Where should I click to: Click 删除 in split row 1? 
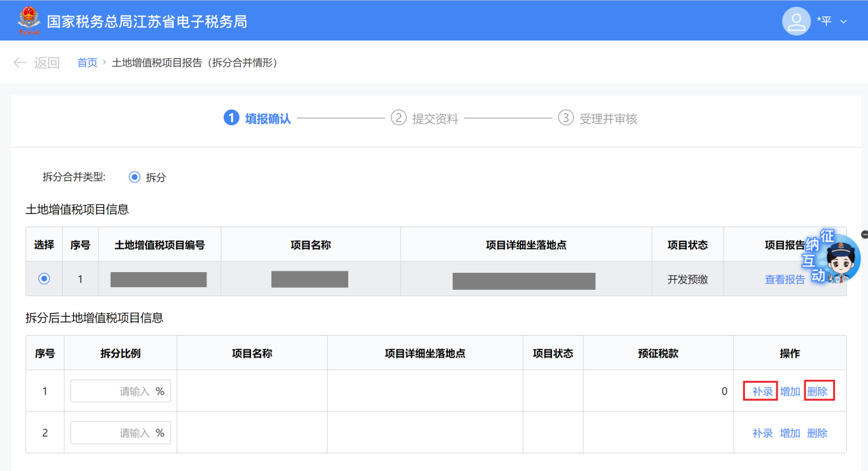(817, 392)
